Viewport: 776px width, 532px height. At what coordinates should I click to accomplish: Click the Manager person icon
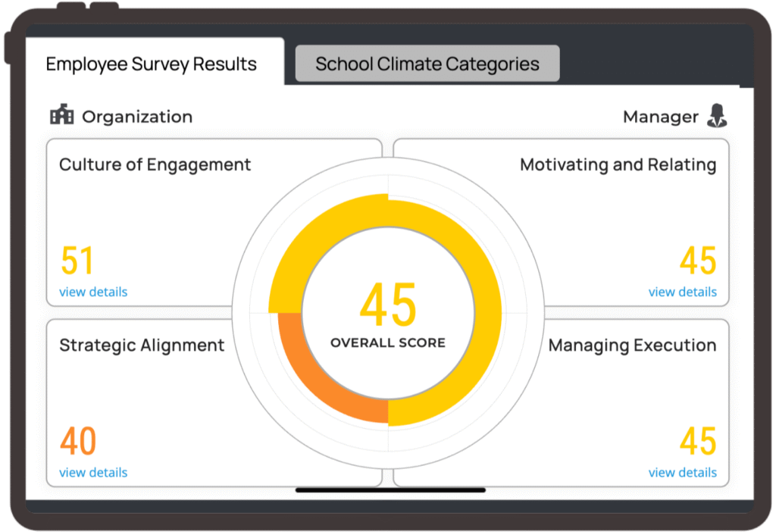(716, 116)
